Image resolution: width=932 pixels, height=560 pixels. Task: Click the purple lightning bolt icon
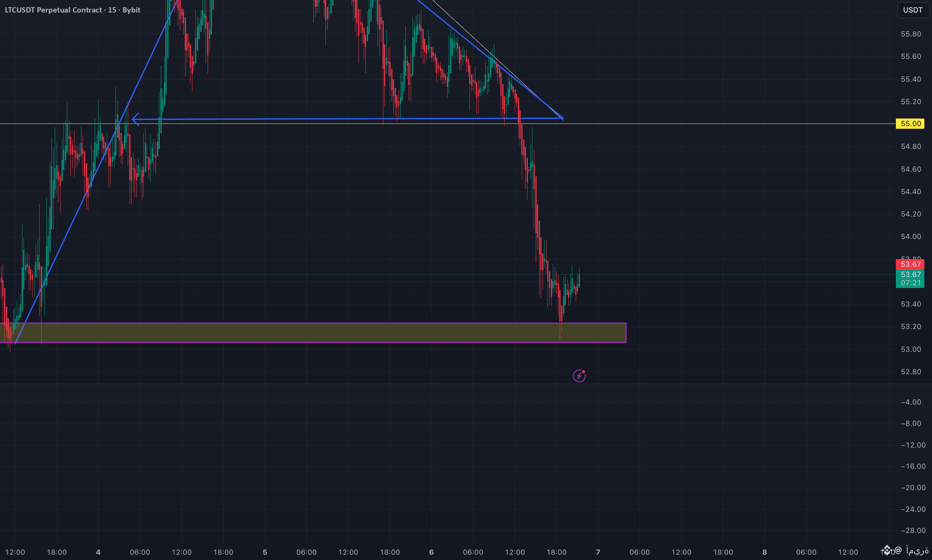pyautogui.click(x=579, y=376)
